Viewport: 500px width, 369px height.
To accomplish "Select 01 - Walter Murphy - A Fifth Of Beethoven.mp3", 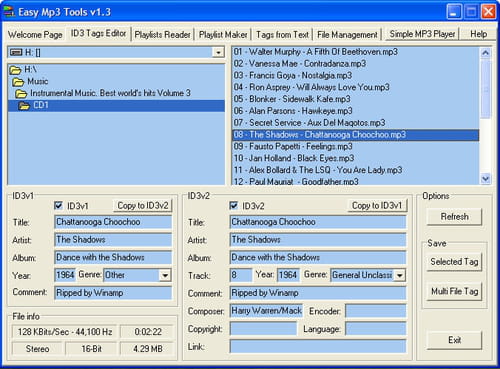I will point(356,52).
